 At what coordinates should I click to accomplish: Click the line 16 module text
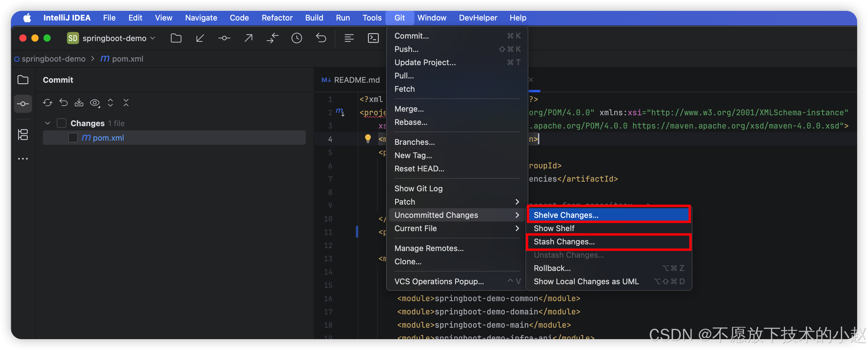pos(488,298)
